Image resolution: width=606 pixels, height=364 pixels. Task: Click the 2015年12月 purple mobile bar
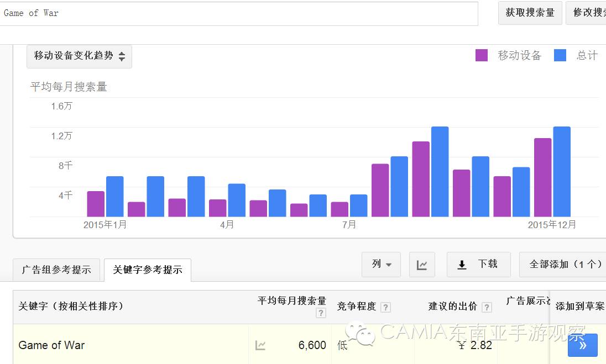[x=542, y=177]
